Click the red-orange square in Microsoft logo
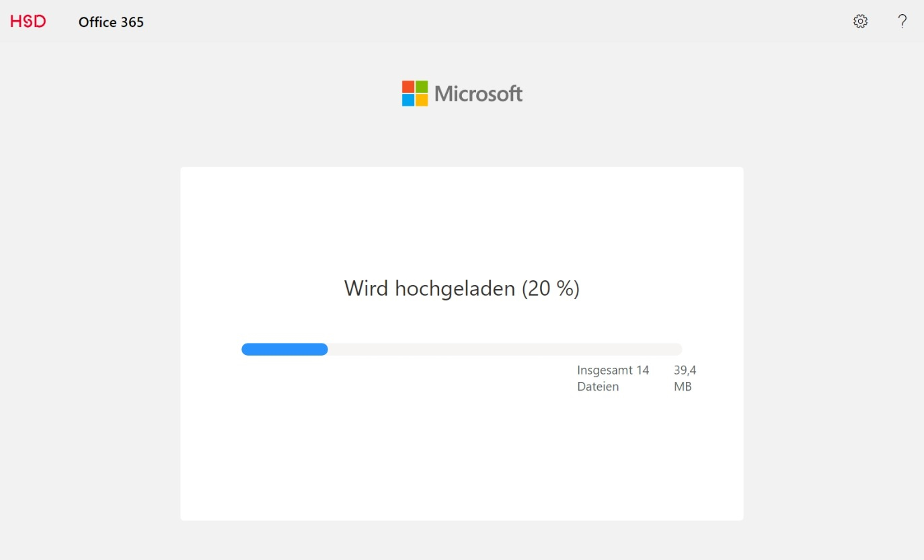This screenshot has height=560, width=924. pyautogui.click(x=408, y=87)
